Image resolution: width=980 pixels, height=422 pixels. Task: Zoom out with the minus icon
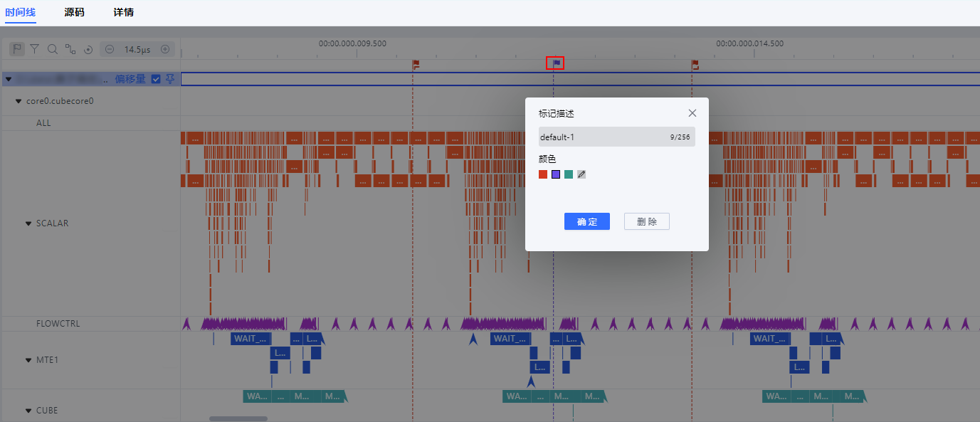110,49
